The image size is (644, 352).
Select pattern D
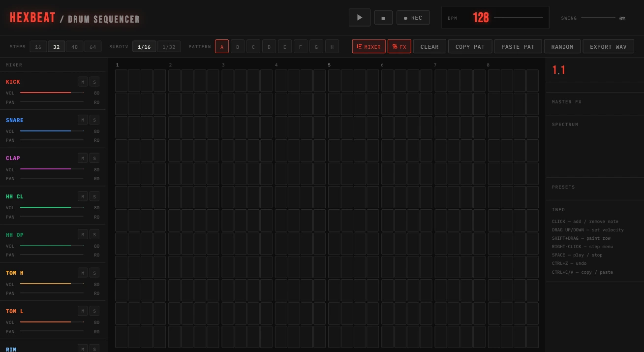(x=269, y=47)
